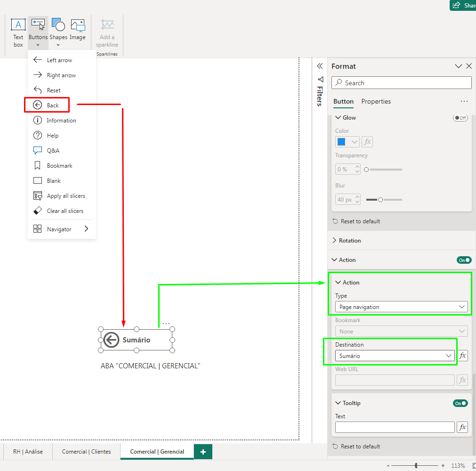Disable the Tooltip toggle
The width and height of the screenshot is (476, 471).
pos(460,403)
